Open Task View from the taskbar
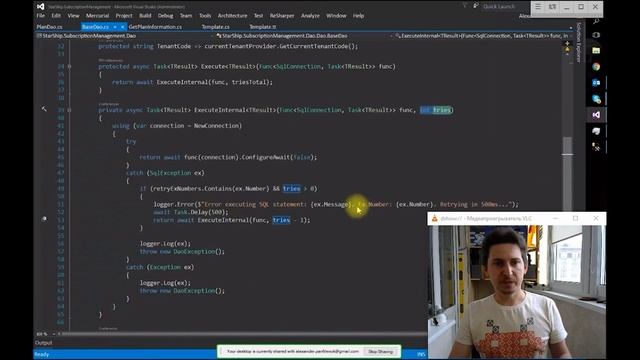The image size is (640, 360). point(596,35)
